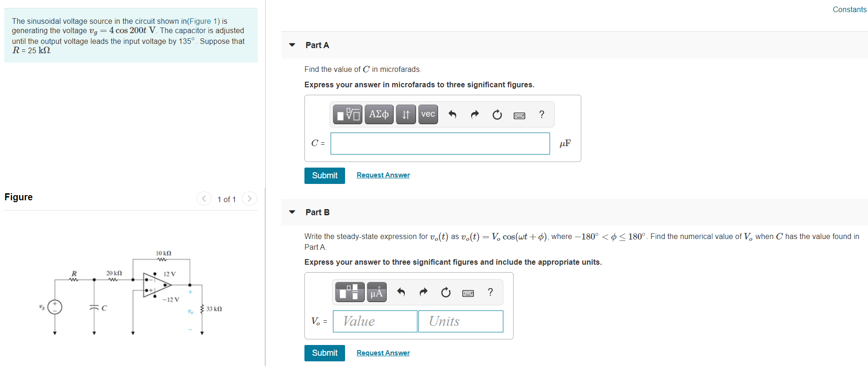Request Answer for Part B
The image size is (868, 366).
[x=383, y=352]
